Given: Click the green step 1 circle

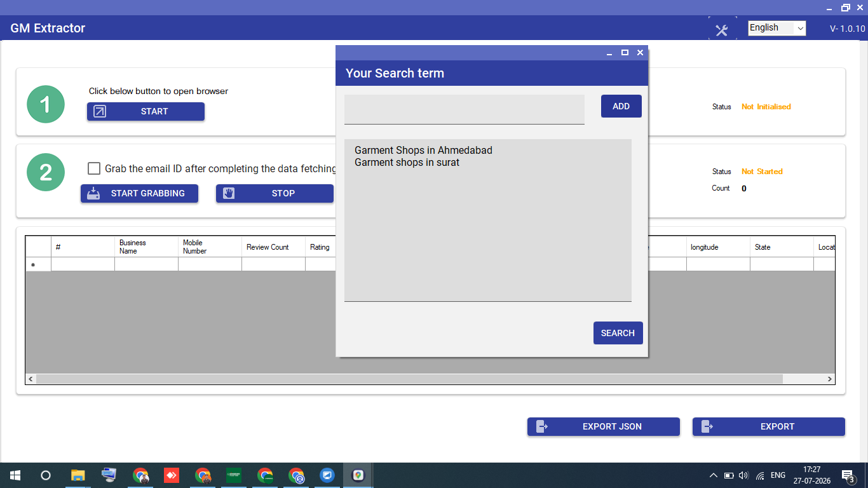Looking at the screenshot, I should 46,104.
